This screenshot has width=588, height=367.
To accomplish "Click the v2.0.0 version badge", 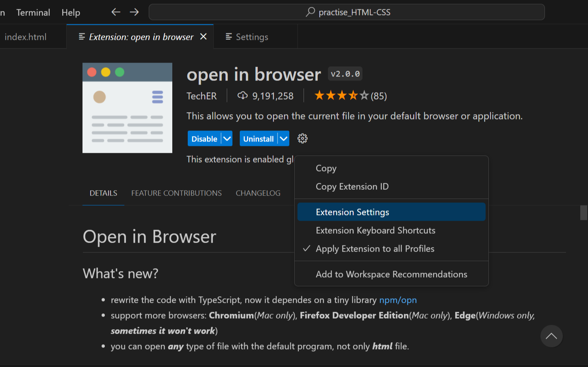I will click(345, 74).
